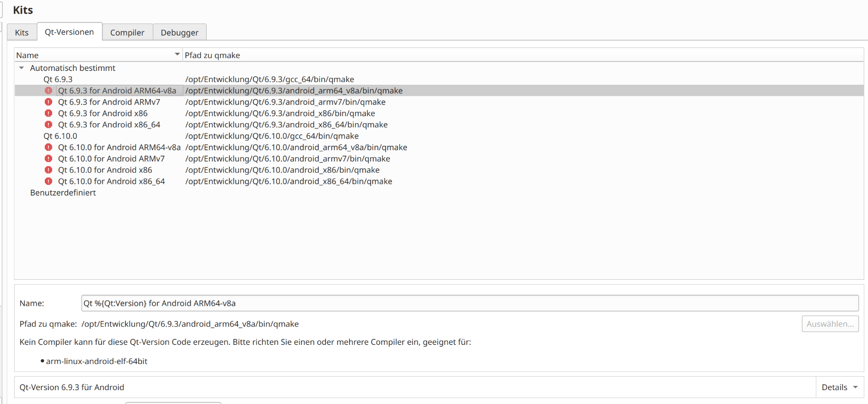The height and width of the screenshot is (404, 868).
Task: Select Qt 6.10.0 desktop version row
Action: 60,136
